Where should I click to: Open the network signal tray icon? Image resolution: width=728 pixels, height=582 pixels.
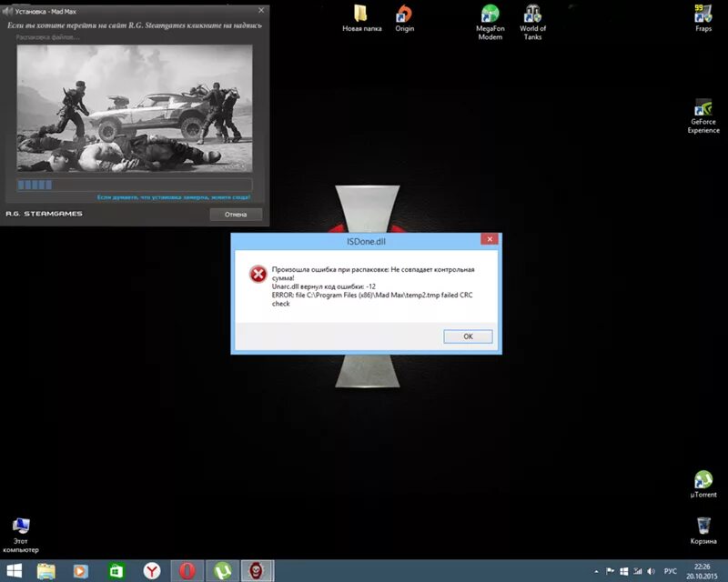pyautogui.click(x=638, y=571)
